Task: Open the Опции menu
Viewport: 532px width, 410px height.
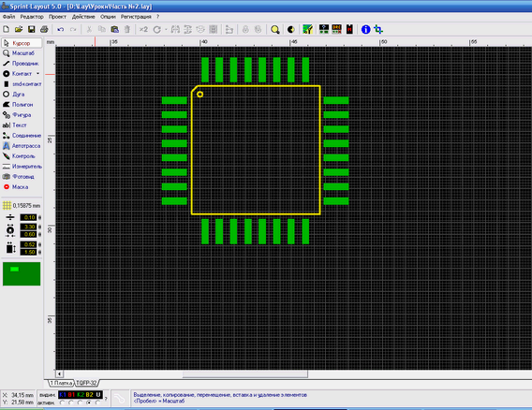Action: [108, 17]
